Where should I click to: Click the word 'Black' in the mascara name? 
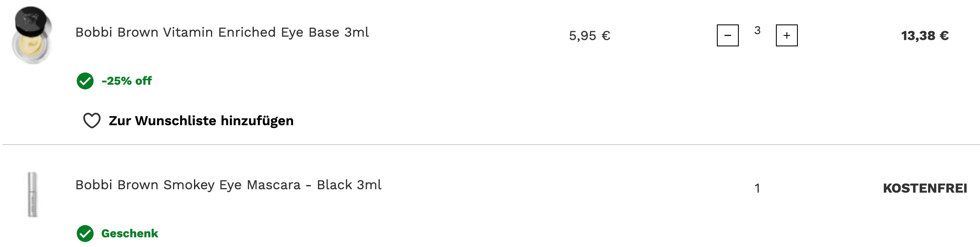pos(334,185)
